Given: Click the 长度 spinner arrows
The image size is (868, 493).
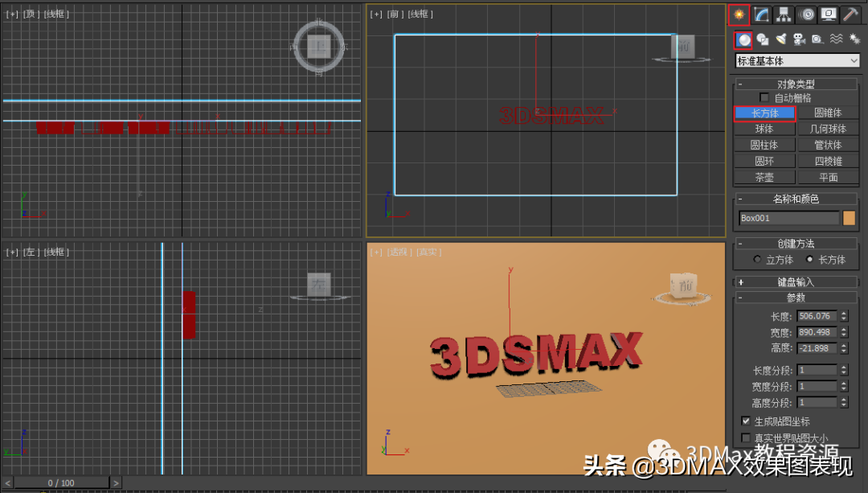Looking at the screenshot, I should pyautogui.click(x=844, y=316).
